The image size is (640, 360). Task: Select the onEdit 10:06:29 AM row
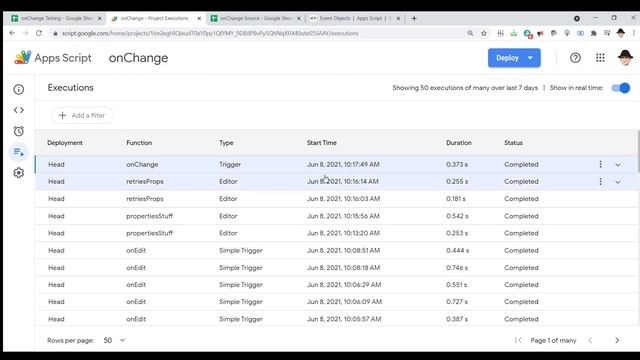click(x=336, y=285)
